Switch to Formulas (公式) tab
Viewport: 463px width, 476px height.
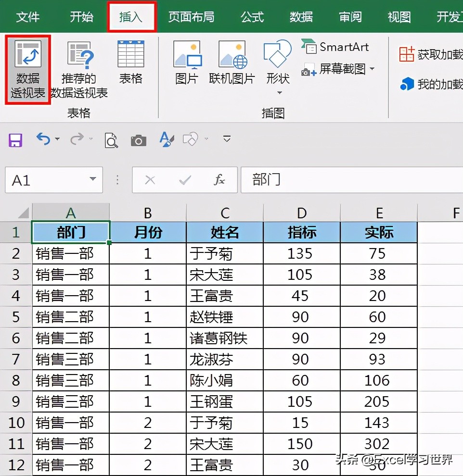tap(252, 17)
